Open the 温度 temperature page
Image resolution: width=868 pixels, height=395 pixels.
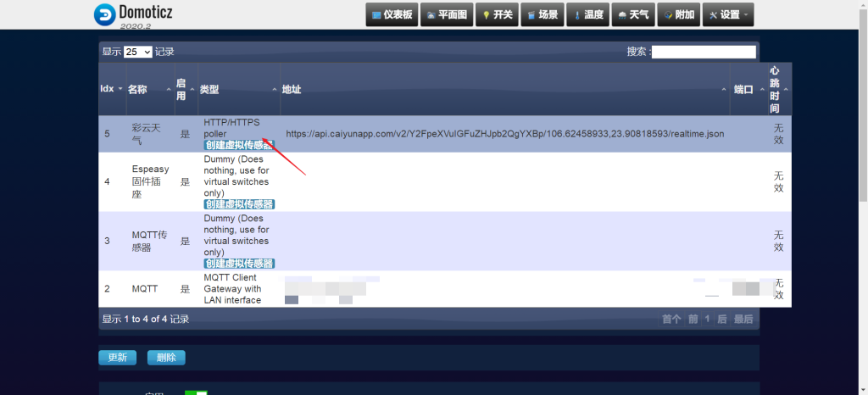[587, 14]
